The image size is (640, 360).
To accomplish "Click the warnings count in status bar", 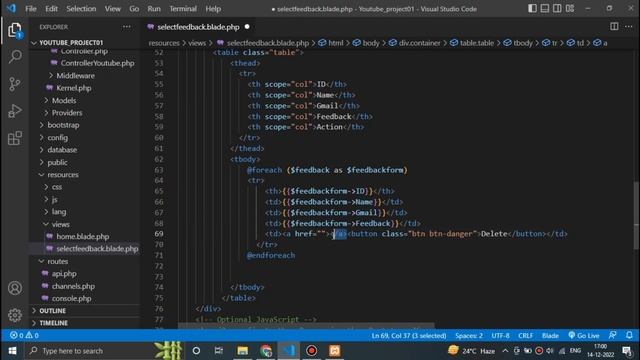I will [32, 336].
